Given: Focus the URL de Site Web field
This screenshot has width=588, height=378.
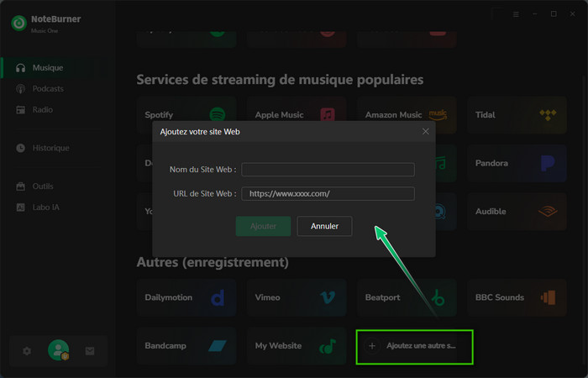Looking at the screenshot, I should pos(328,193).
